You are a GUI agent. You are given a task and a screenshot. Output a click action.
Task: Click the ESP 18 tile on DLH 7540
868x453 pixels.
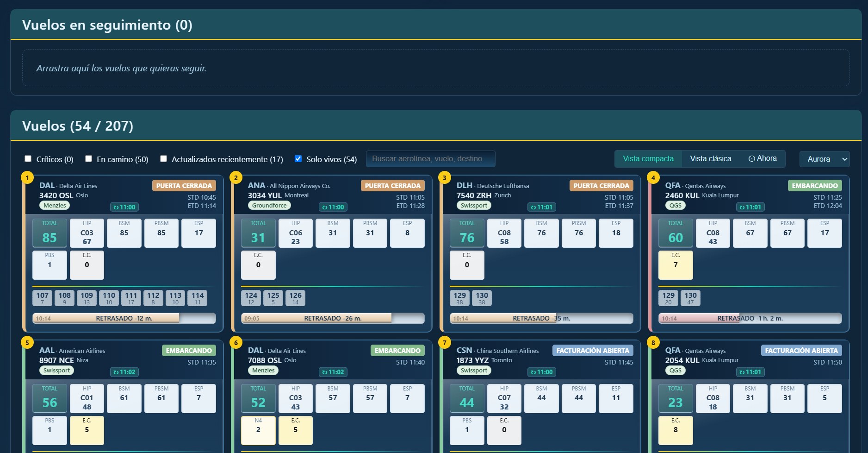click(616, 233)
